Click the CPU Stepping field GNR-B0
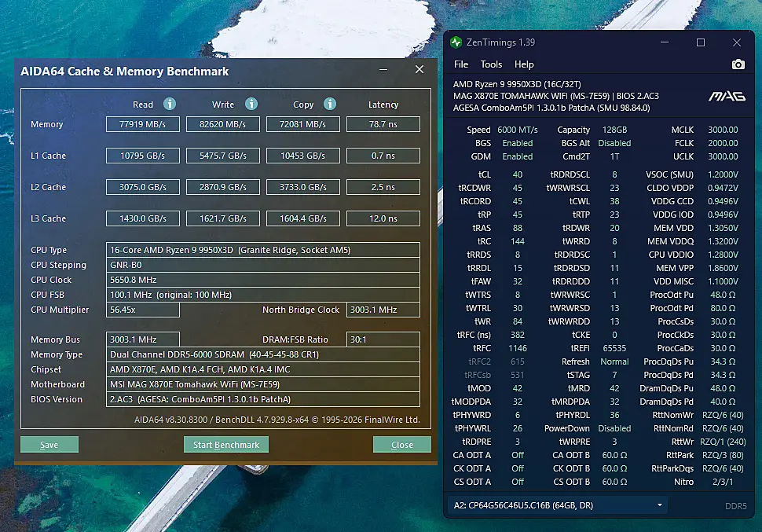The width and height of the screenshot is (762, 532). tap(263, 265)
